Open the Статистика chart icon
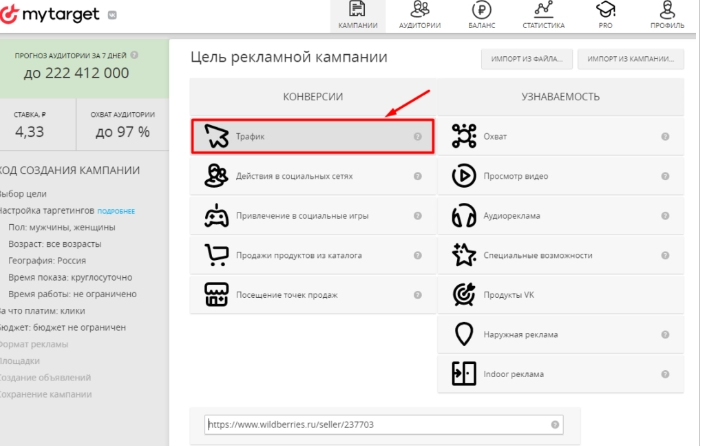This screenshot has height=446, width=703. (543, 15)
